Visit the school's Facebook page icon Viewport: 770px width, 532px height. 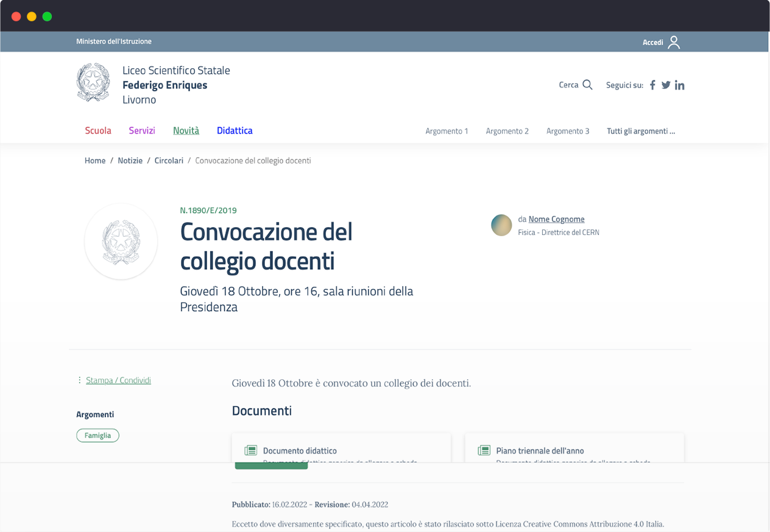[652, 85]
